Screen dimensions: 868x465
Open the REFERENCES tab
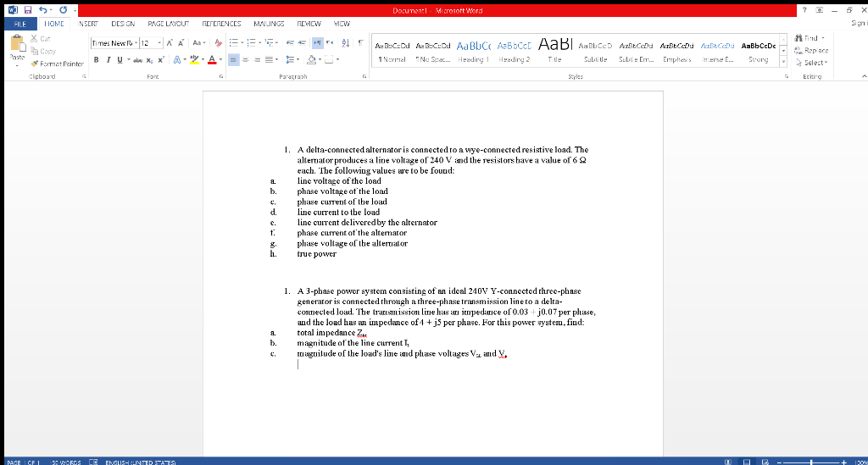pyautogui.click(x=221, y=24)
